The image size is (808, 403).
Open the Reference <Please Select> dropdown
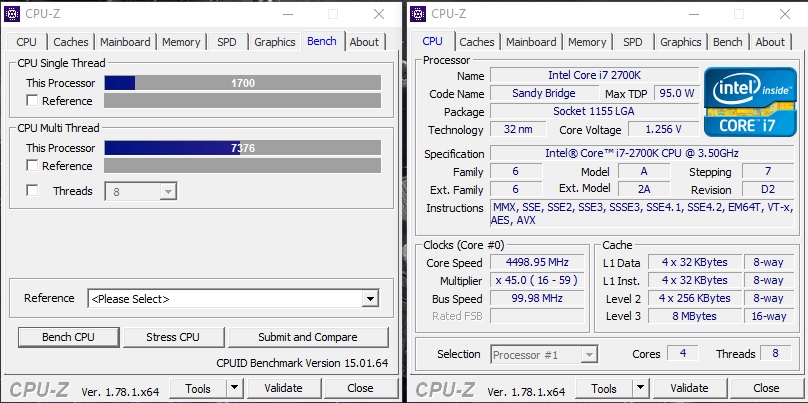coord(233,298)
